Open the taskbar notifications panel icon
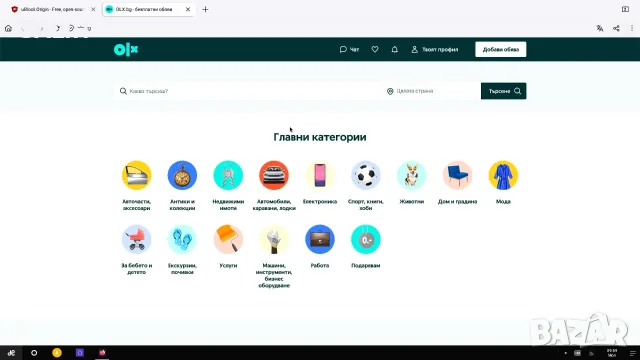Image resolution: width=640 pixels, height=360 pixels. coord(632,353)
